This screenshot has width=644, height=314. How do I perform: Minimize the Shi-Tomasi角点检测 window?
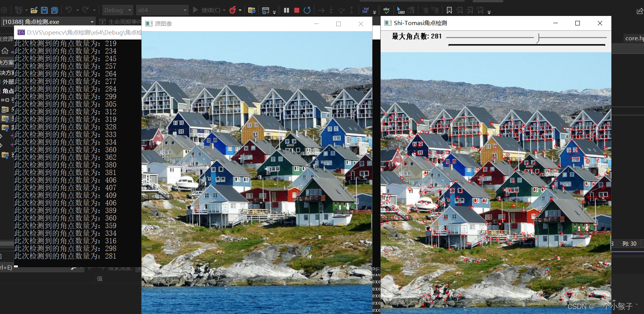556,23
